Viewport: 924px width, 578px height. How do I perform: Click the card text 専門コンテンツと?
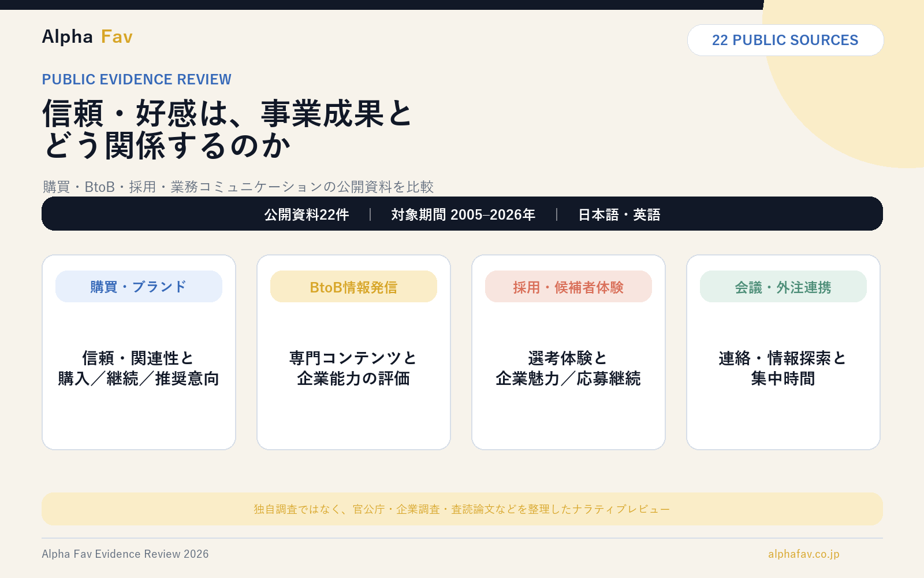353,358
